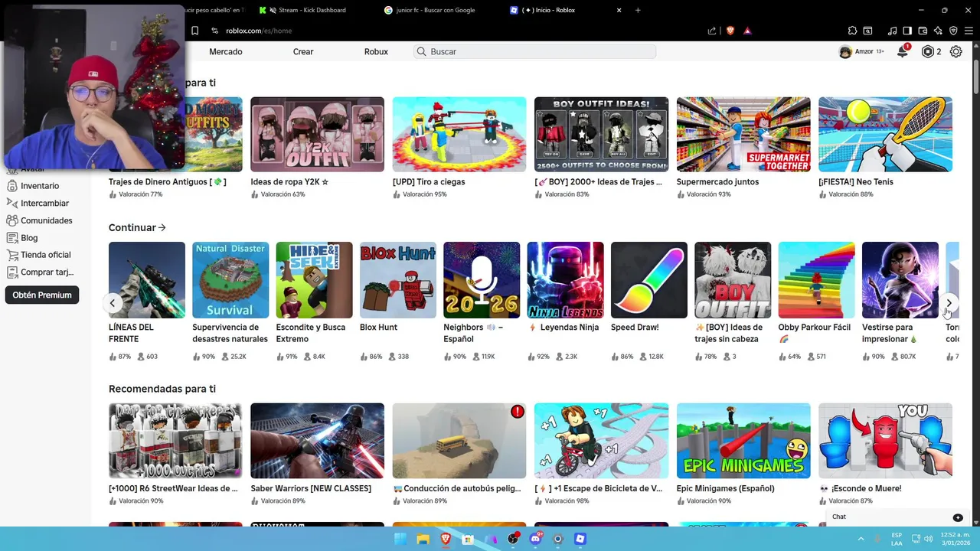This screenshot has width=980, height=551.
Task: Open the Windows Start button
Action: 400,539
